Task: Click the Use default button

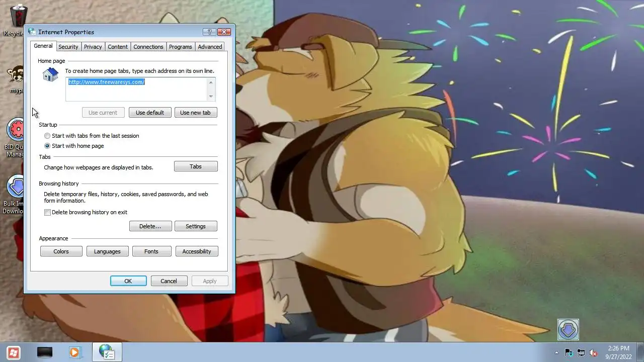Action: pyautogui.click(x=150, y=113)
